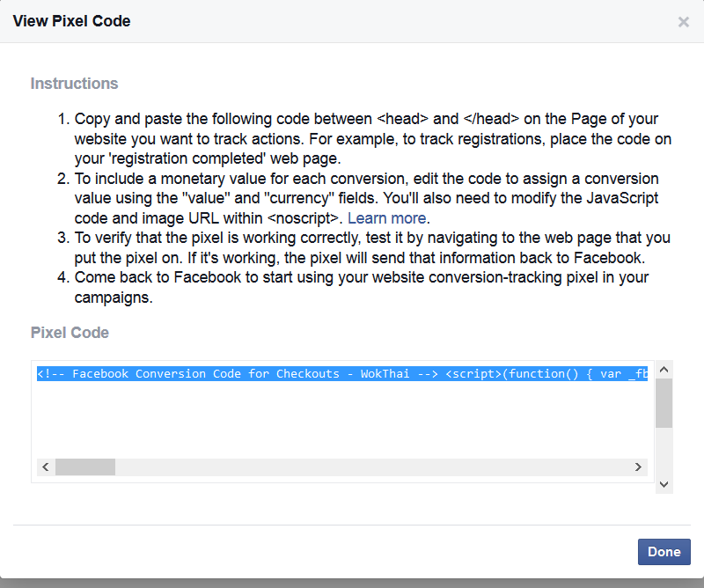Click instruction step 3 about verifying the pixel

363,248
